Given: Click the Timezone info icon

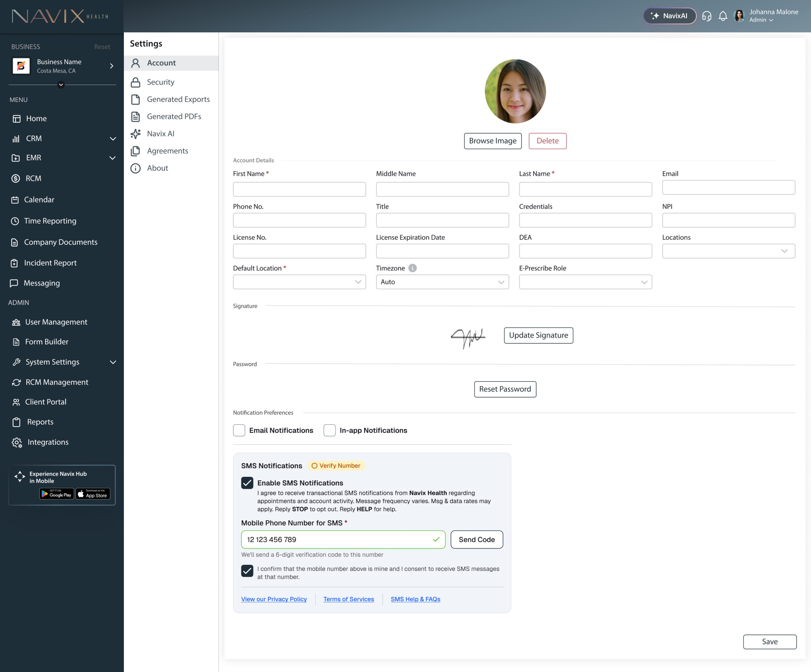Looking at the screenshot, I should [412, 268].
